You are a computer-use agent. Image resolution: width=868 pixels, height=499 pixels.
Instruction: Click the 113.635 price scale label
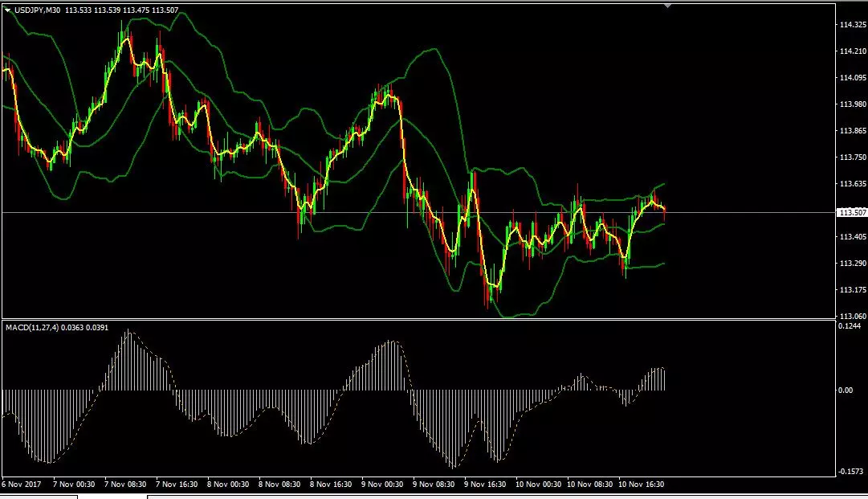tap(853, 184)
